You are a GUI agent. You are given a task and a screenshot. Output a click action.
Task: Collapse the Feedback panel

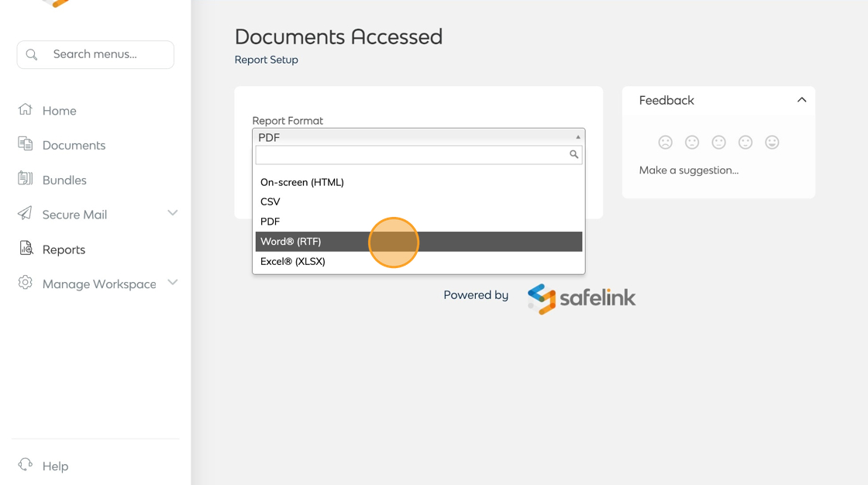click(801, 100)
